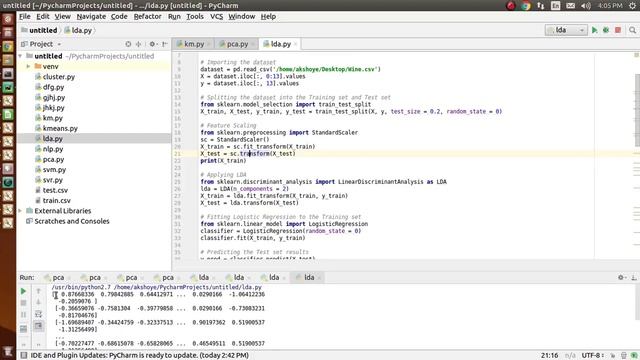Click the collapse all icon in Project panel
Viewport: 640px width, 360px height.
(138, 44)
